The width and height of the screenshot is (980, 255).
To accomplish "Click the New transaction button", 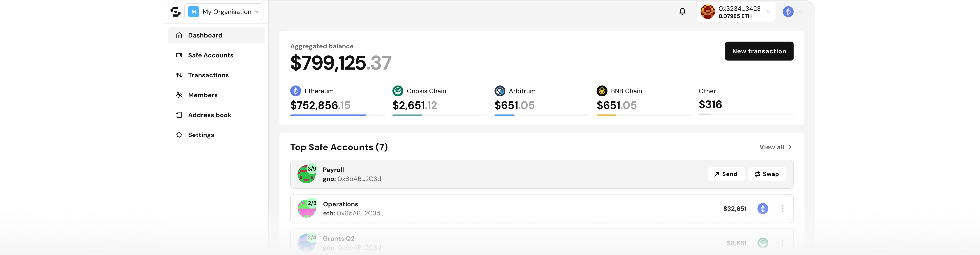I will click(759, 51).
